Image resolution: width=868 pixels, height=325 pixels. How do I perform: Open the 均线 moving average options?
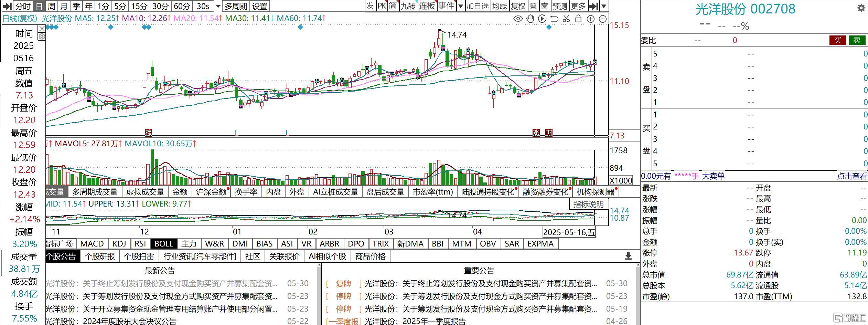point(500,6)
